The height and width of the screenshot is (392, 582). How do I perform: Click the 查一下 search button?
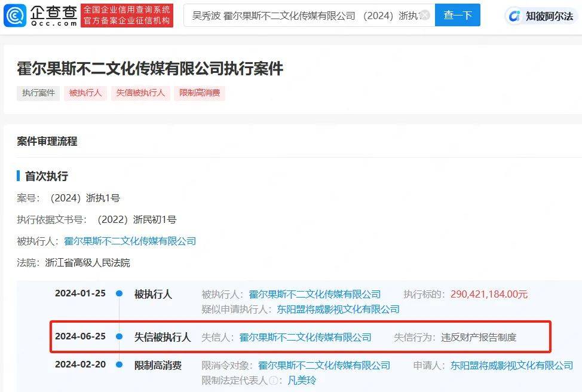(457, 16)
